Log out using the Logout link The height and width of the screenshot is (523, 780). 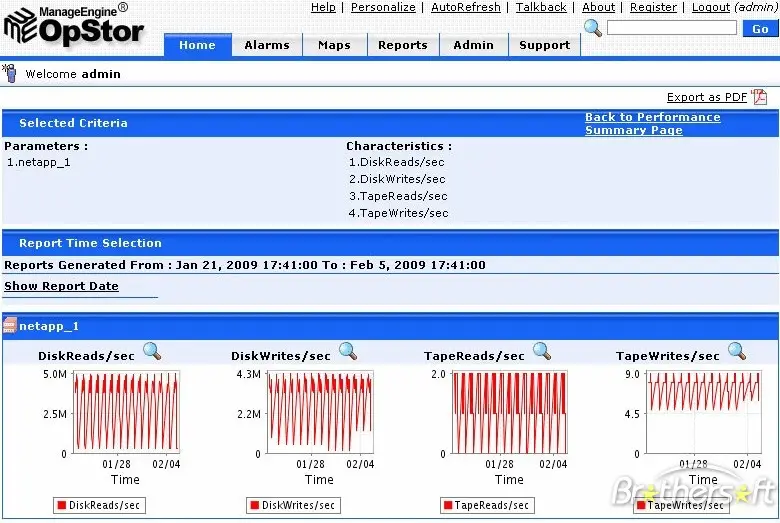[711, 7]
